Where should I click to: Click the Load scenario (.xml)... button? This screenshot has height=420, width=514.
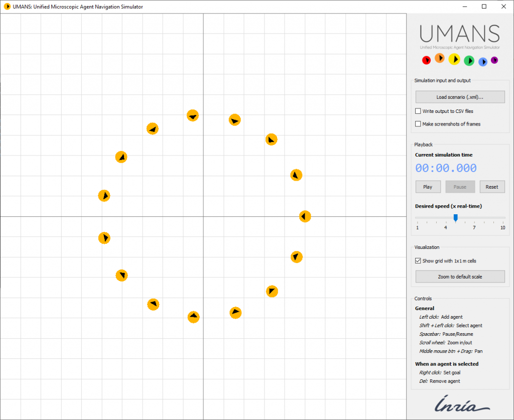[x=460, y=97]
